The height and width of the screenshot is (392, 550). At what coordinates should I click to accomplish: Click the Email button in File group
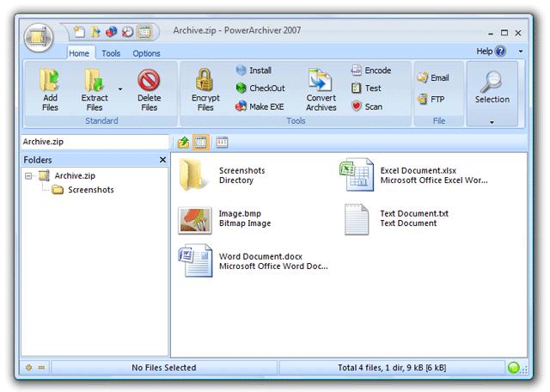click(x=433, y=77)
